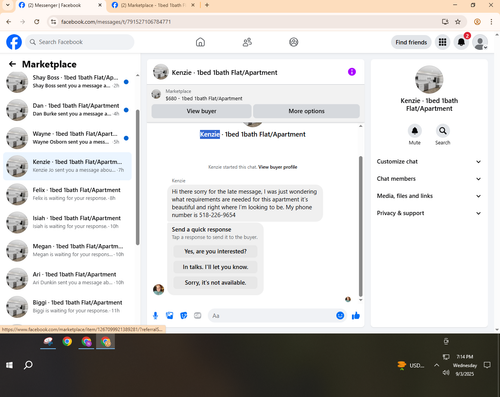Open the Chrome tab search dropdown arrow
This screenshot has width=500, height=397.
7,5
